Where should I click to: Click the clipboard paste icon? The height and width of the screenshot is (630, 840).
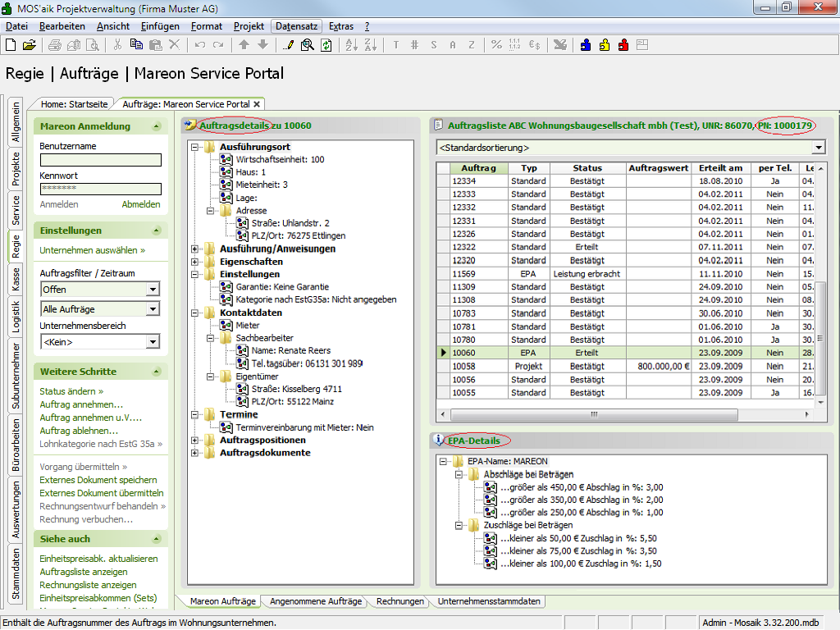point(155,45)
